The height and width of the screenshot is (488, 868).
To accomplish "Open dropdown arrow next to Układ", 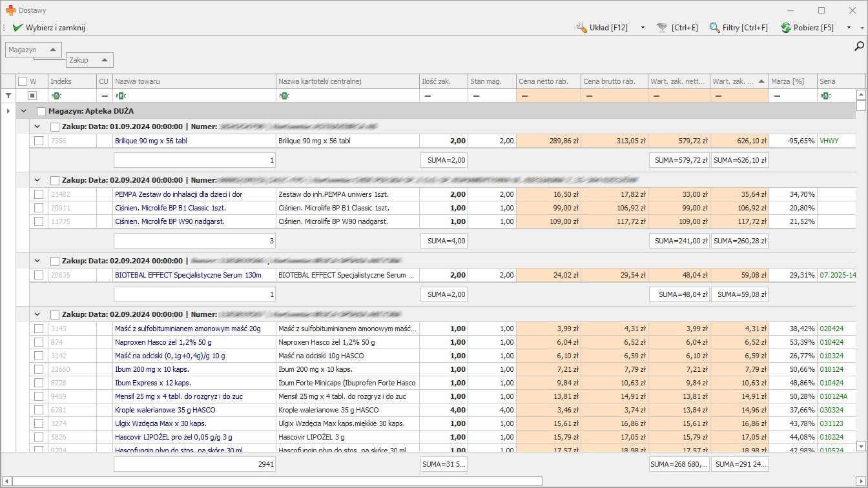I will (643, 28).
